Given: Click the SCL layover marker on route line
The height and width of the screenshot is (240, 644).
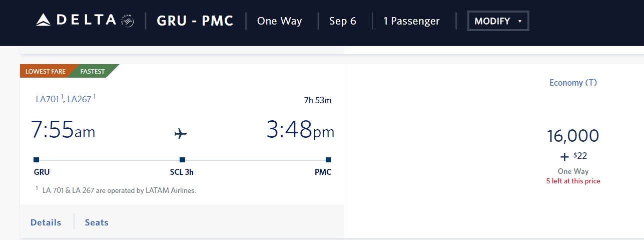Looking at the screenshot, I should point(182,160).
